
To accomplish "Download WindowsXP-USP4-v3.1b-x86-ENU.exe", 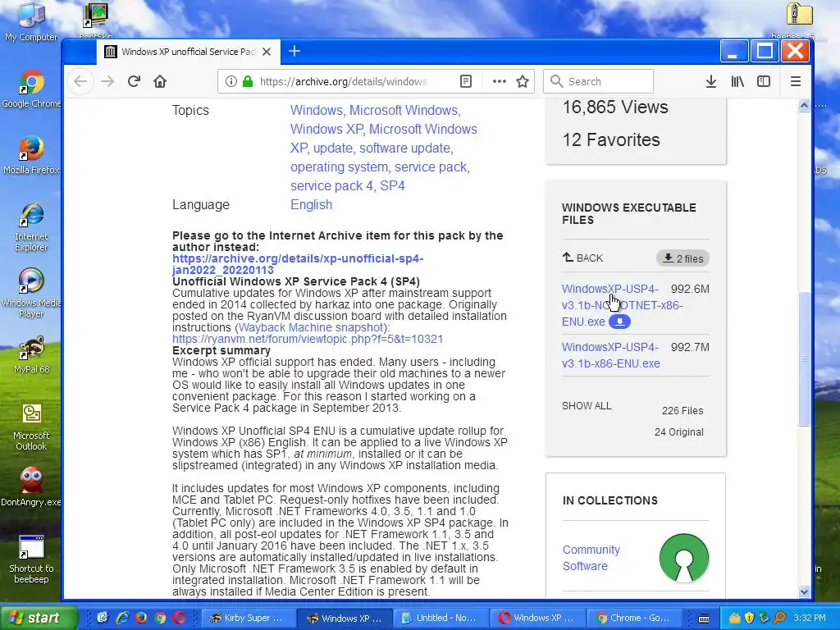I will (x=610, y=355).
